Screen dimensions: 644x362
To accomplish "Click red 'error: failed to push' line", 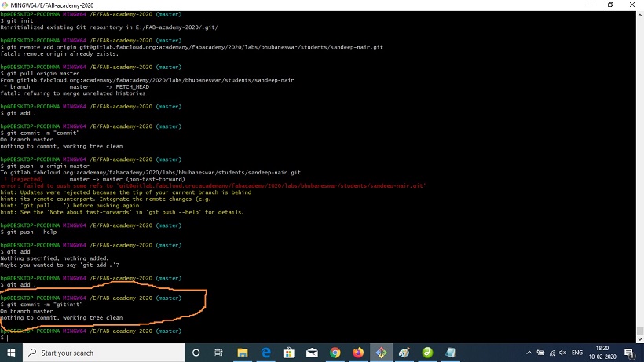I will click(213, 185).
